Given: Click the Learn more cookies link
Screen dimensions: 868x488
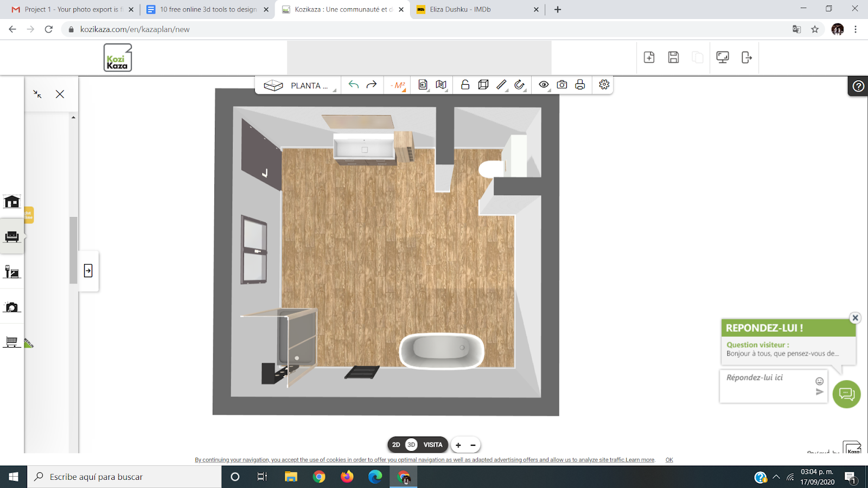Looking at the screenshot, I should point(640,460).
